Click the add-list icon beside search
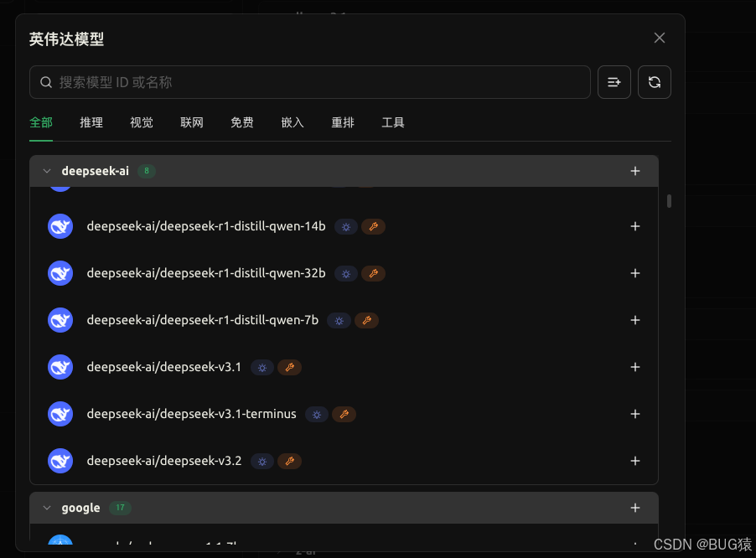The height and width of the screenshot is (558, 756). coord(614,82)
